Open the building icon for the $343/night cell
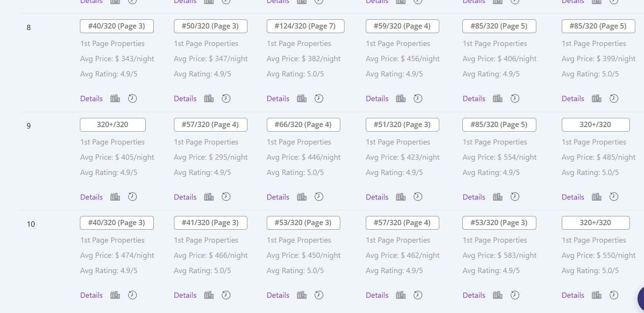The width and height of the screenshot is (644, 313). [115, 99]
